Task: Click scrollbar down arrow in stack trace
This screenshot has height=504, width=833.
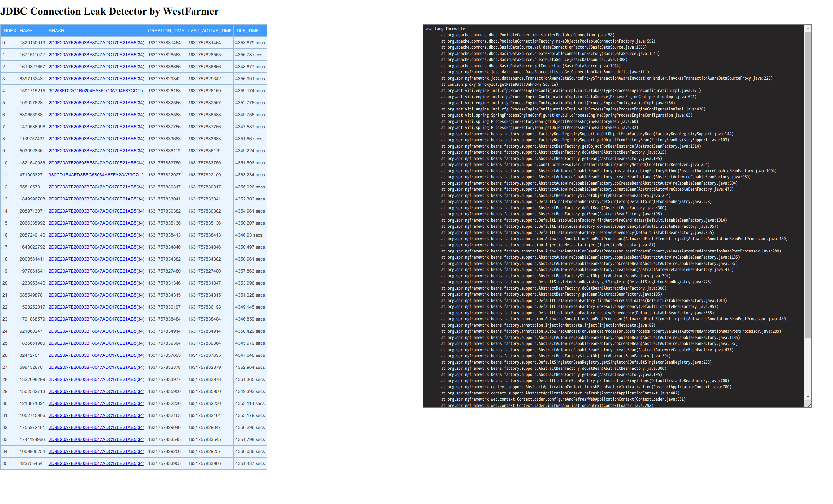Action: pyautogui.click(x=807, y=396)
